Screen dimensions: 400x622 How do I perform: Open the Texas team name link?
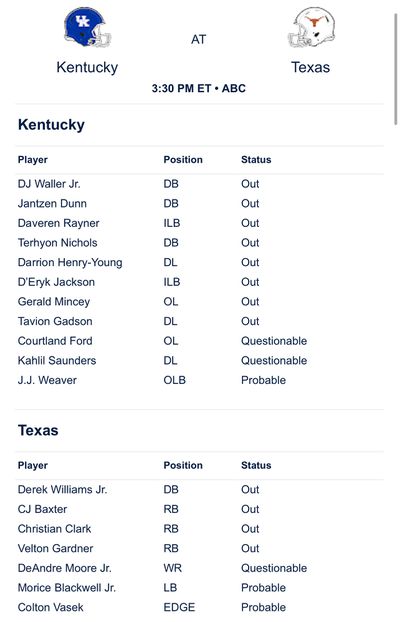click(311, 67)
